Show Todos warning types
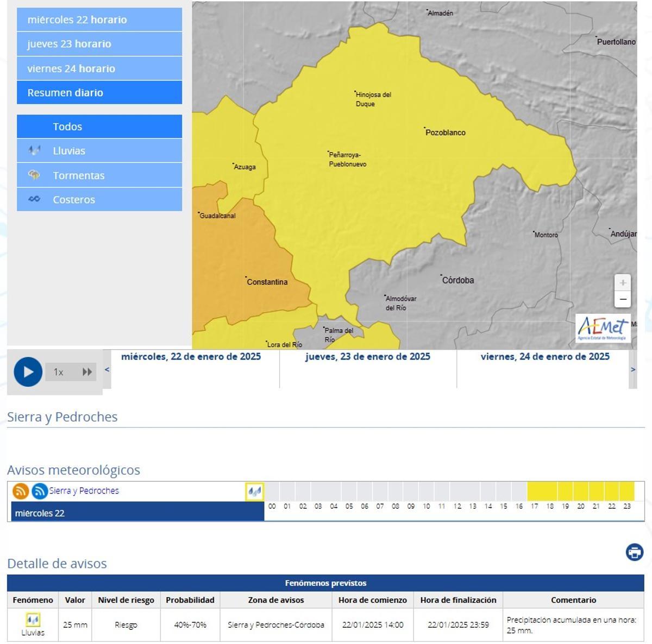This screenshot has width=652, height=644. (x=99, y=127)
